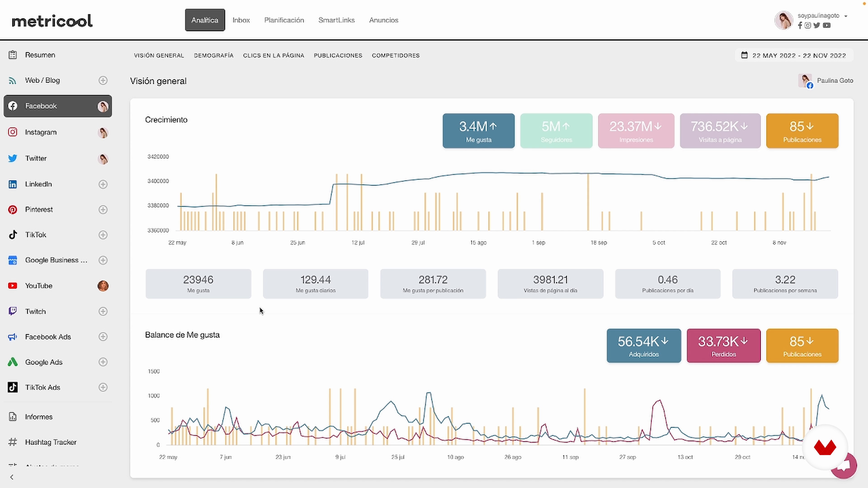Click the Google Business icon in sidebar

pyautogui.click(x=12, y=260)
